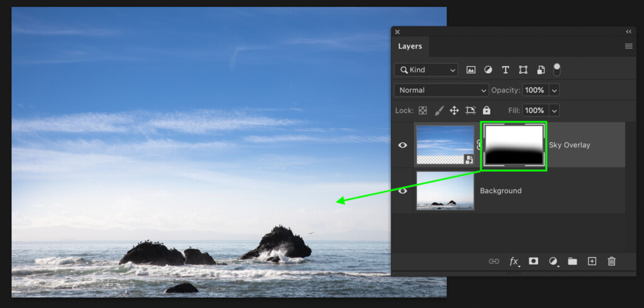The height and width of the screenshot is (308, 644).
Task: Filter layers by pixel type icon
Action: pyautogui.click(x=470, y=70)
